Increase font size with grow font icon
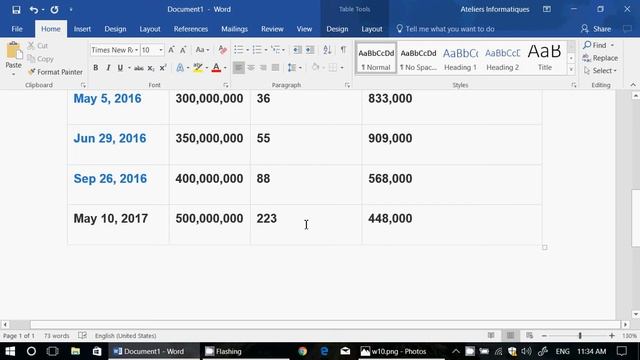This screenshot has width=640, height=360. (x=171, y=50)
